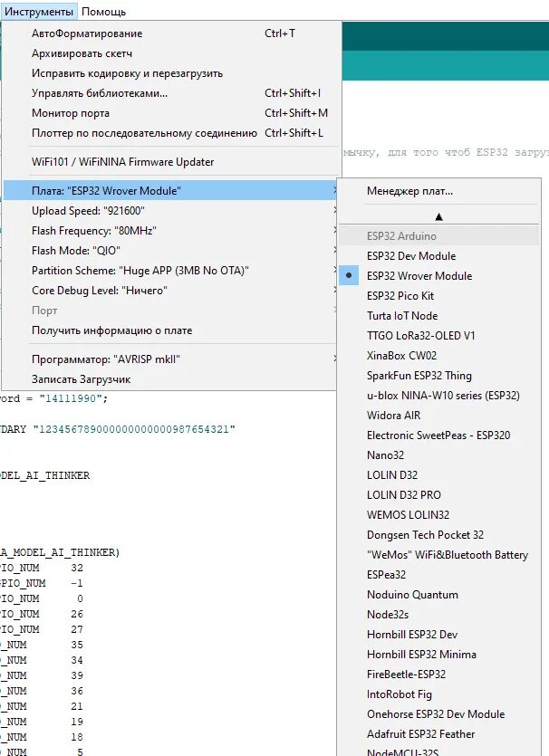
Task: Open Монитор порта
Action: (x=169, y=113)
